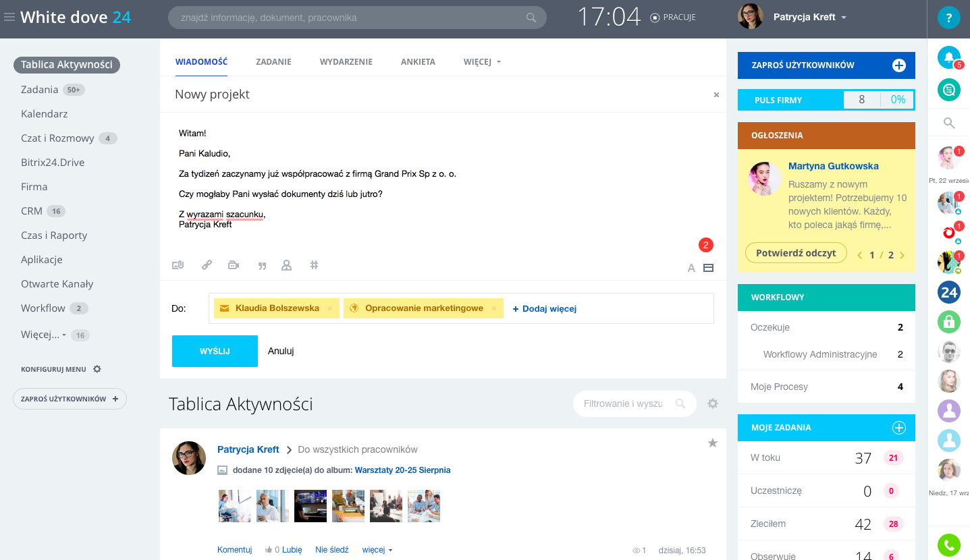970x560 pixels.
Task: Switch to the ZADANIE tab
Action: click(x=273, y=62)
